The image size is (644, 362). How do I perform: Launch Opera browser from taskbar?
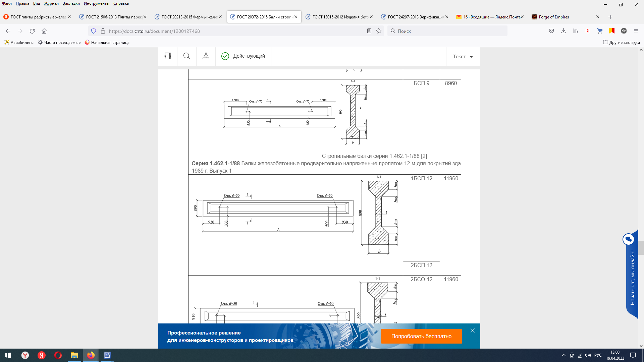58,355
